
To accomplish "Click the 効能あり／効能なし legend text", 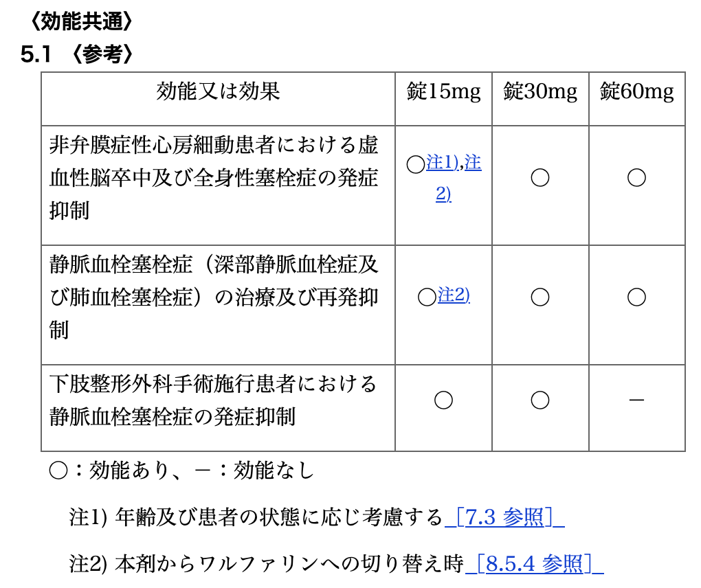I will click(x=181, y=471).
